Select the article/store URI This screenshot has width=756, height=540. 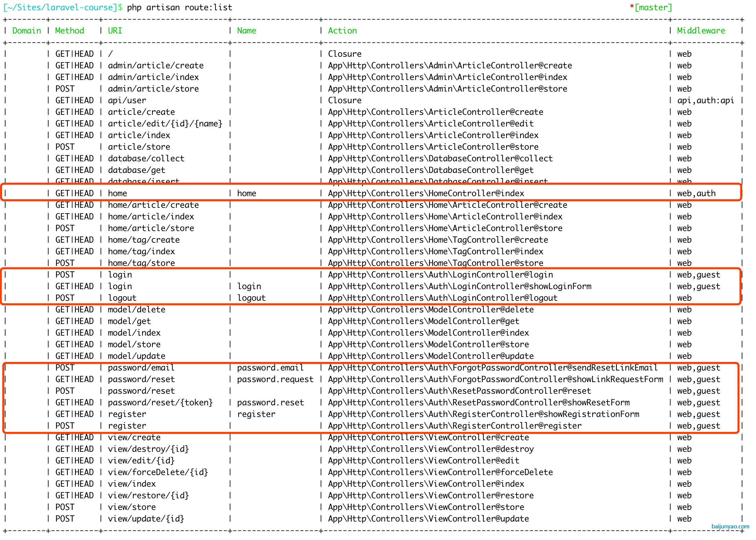[x=139, y=147]
